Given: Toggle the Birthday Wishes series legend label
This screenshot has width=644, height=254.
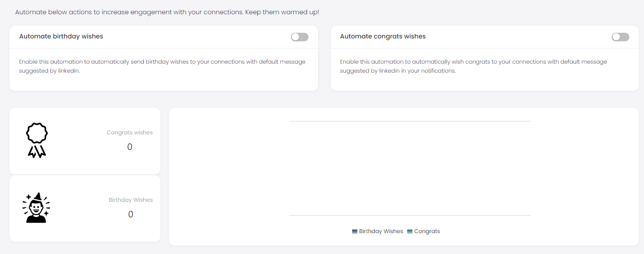Looking at the screenshot, I should [x=381, y=232].
